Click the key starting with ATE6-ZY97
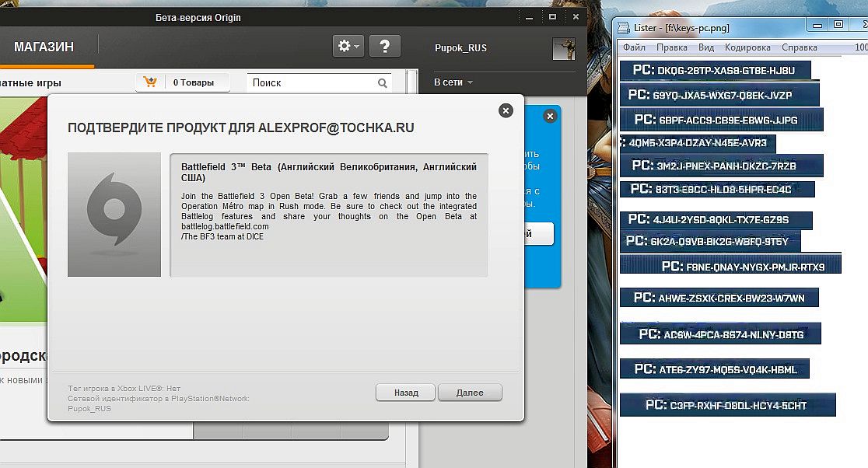868x468 pixels. [715, 369]
